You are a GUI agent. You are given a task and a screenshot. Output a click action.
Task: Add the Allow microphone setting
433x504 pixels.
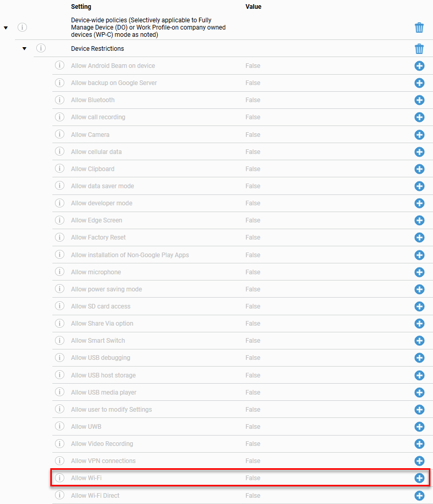[419, 272]
